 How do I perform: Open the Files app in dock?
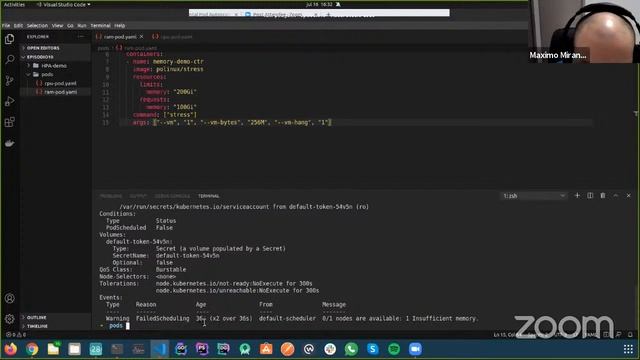(53, 349)
